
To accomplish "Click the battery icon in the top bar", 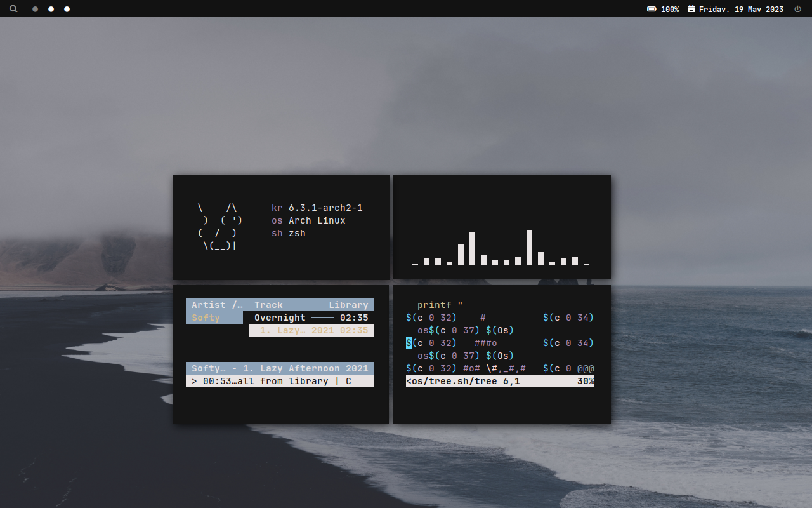I will (652, 10).
